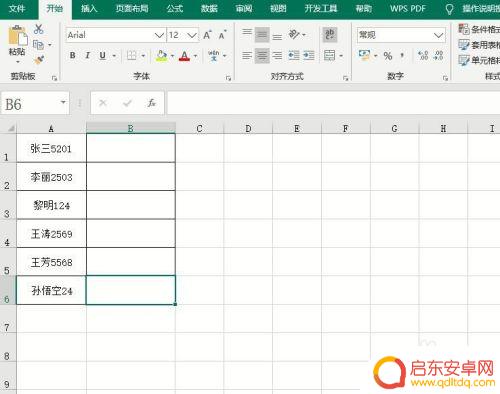The height and width of the screenshot is (394, 500).
Task: Align text right
Action: 277,55
